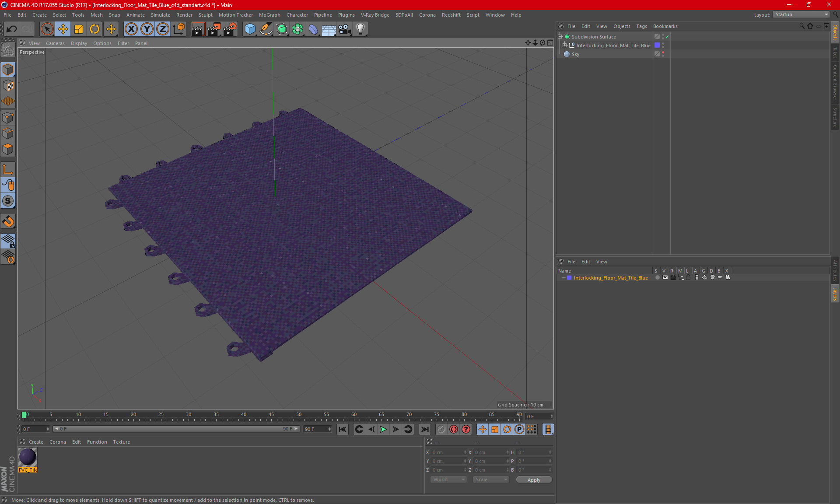
Task: Toggle Z axis lock
Action: [163, 29]
